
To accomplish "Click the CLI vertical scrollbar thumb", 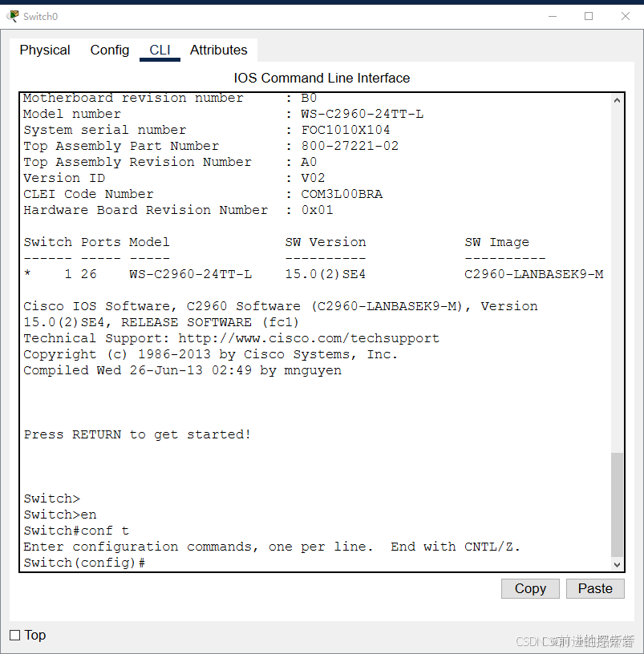I will coord(617,505).
